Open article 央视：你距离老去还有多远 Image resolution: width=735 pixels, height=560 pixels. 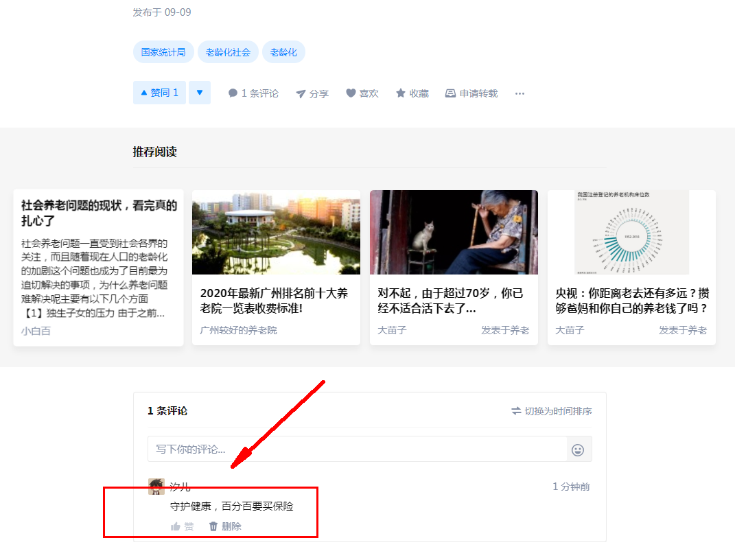point(632,301)
